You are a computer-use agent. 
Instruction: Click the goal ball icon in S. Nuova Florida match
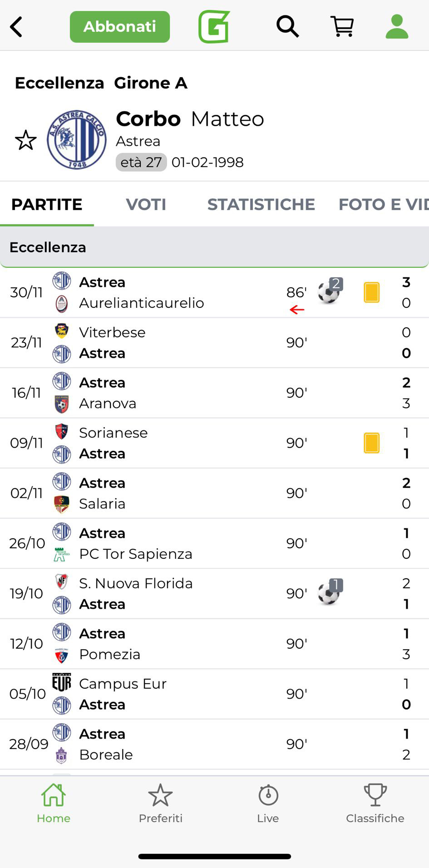pyautogui.click(x=329, y=593)
